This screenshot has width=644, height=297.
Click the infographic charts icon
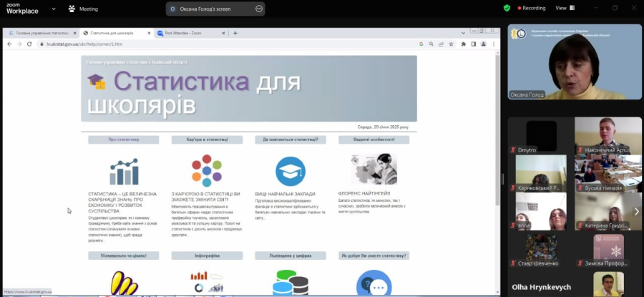(x=207, y=282)
